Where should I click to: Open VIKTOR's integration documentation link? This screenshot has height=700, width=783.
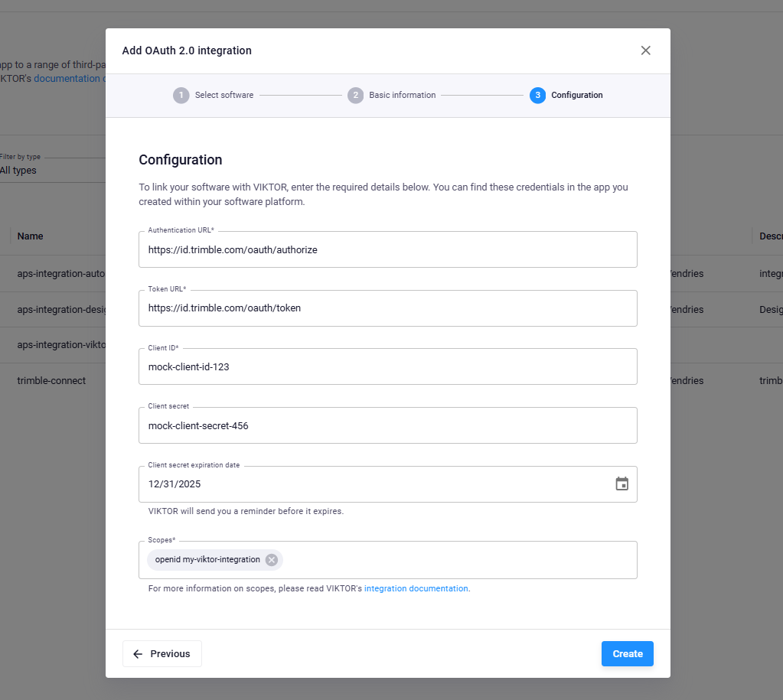click(416, 588)
